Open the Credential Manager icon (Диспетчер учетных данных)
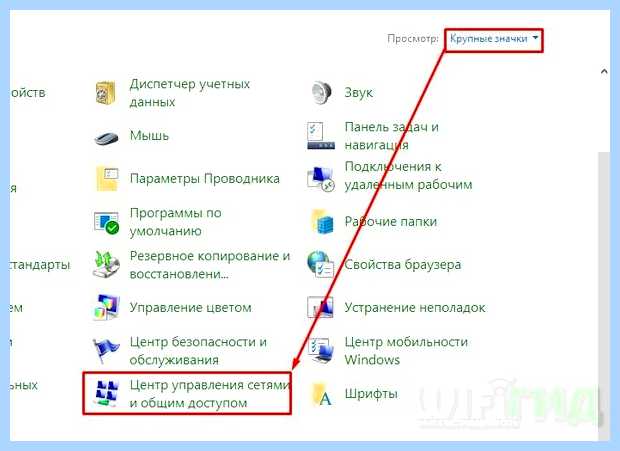This screenshot has width=620, height=451. [x=106, y=93]
